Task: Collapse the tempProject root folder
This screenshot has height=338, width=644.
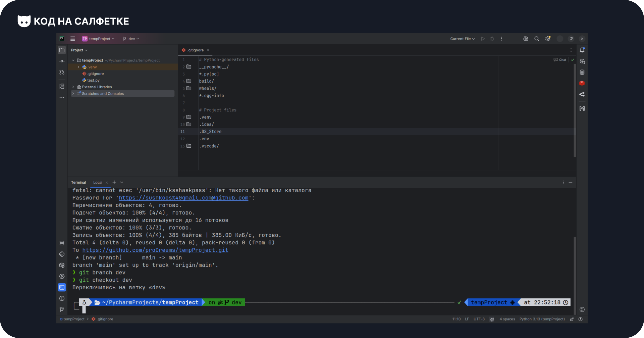Action: point(73,60)
